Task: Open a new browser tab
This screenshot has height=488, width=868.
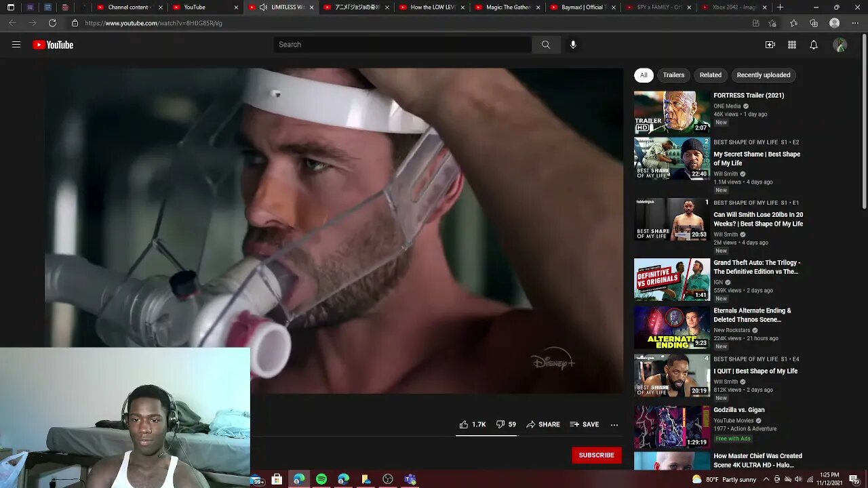Action: 780,7
